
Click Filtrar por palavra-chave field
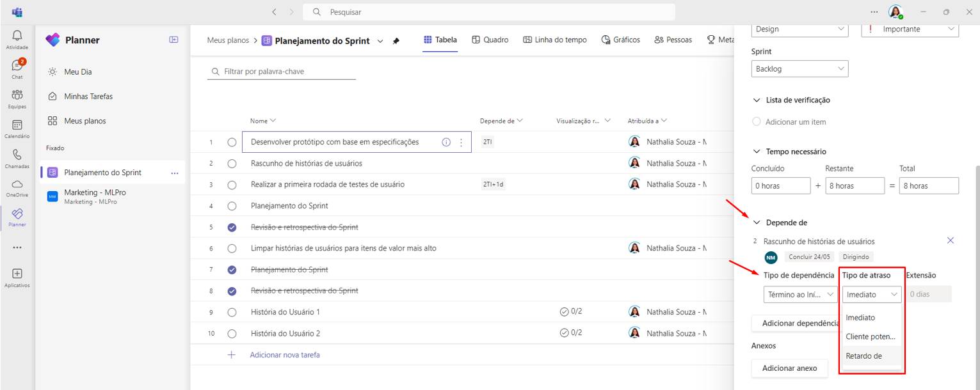coord(282,72)
